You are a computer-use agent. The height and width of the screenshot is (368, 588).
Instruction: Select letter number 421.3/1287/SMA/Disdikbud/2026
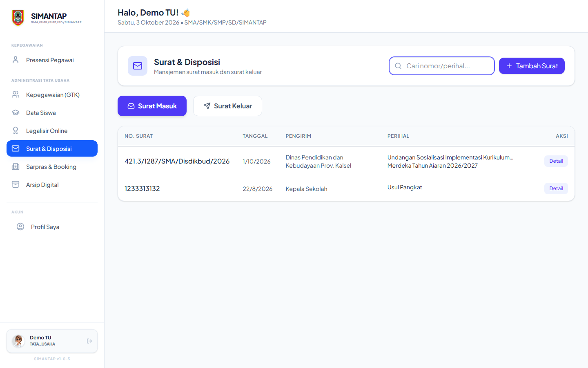click(x=177, y=161)
